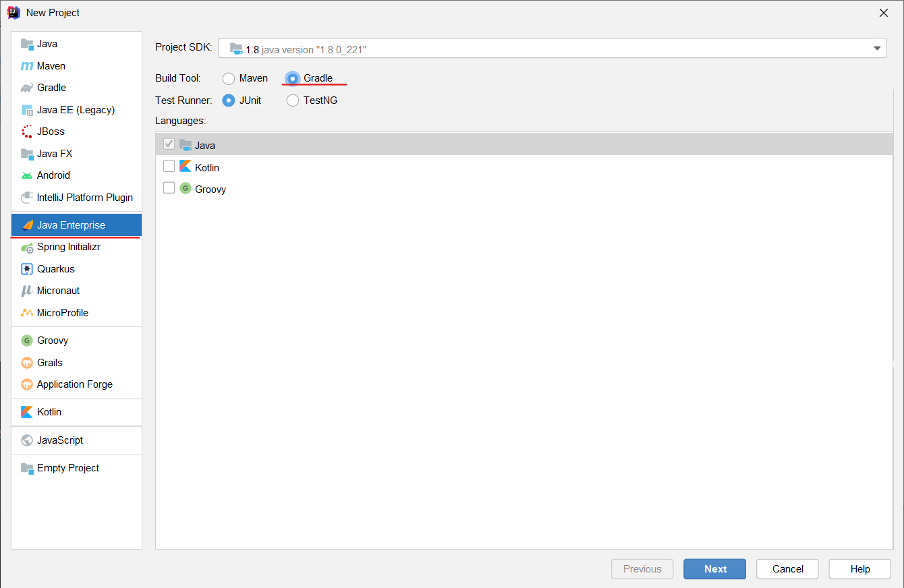Click the Maven icon in sidebar
This screenshot has width=904, height=588.
click(x=27, y=66)
